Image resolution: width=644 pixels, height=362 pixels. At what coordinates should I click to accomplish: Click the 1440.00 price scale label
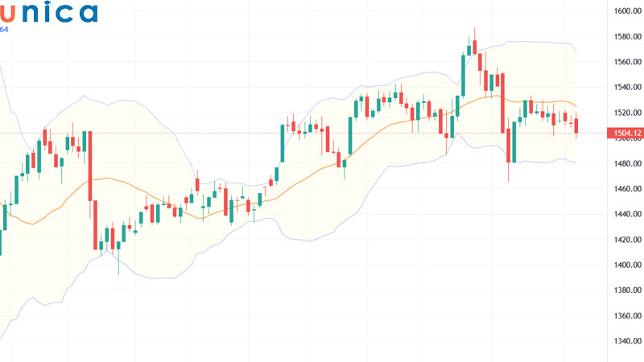[x=626, y=214]
